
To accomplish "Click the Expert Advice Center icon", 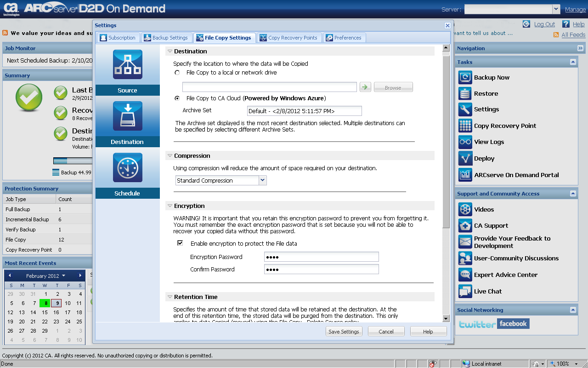I will (465, 275).
